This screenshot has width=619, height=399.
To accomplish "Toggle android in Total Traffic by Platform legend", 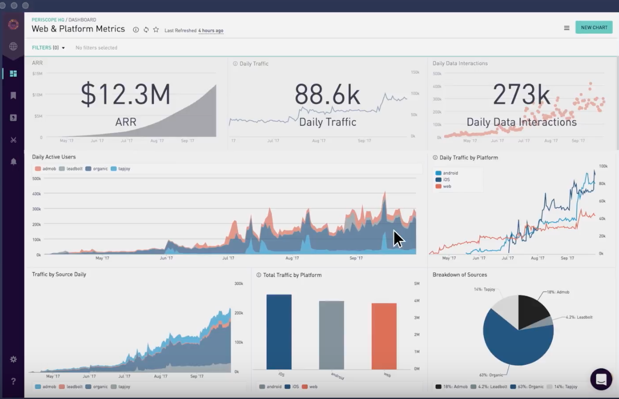I will pos(270,387).
